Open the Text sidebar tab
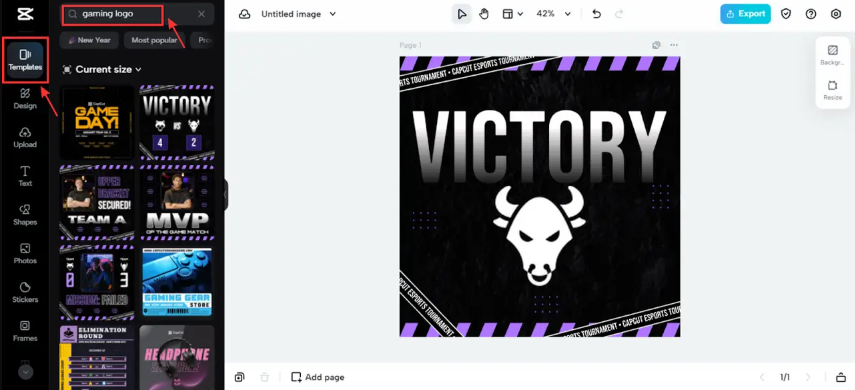 tap(25, 176)
